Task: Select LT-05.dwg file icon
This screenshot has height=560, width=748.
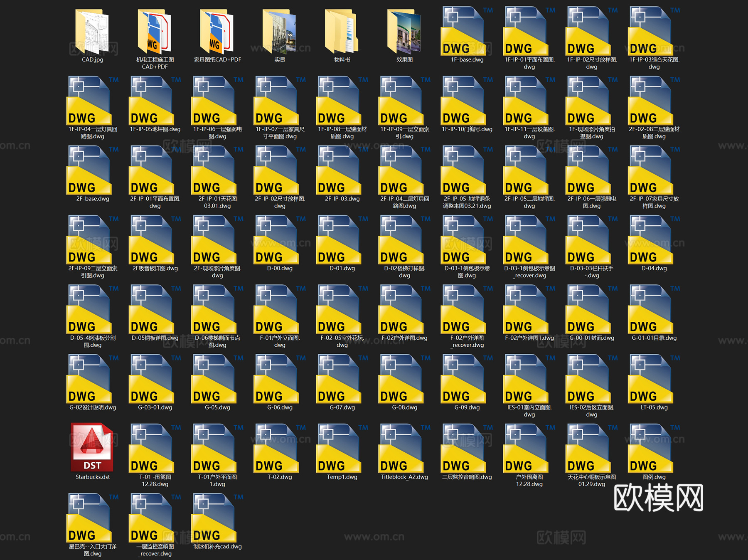Action: [650, 378]
